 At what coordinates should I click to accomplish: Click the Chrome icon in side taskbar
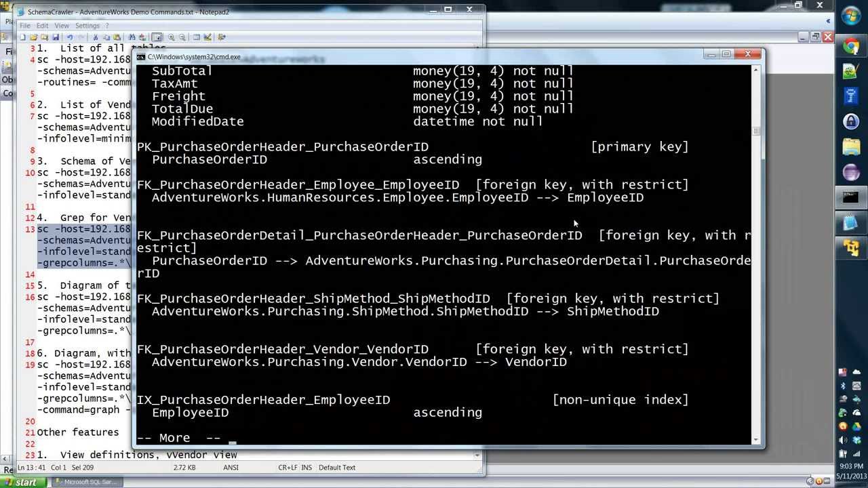(x=851, y=46)
